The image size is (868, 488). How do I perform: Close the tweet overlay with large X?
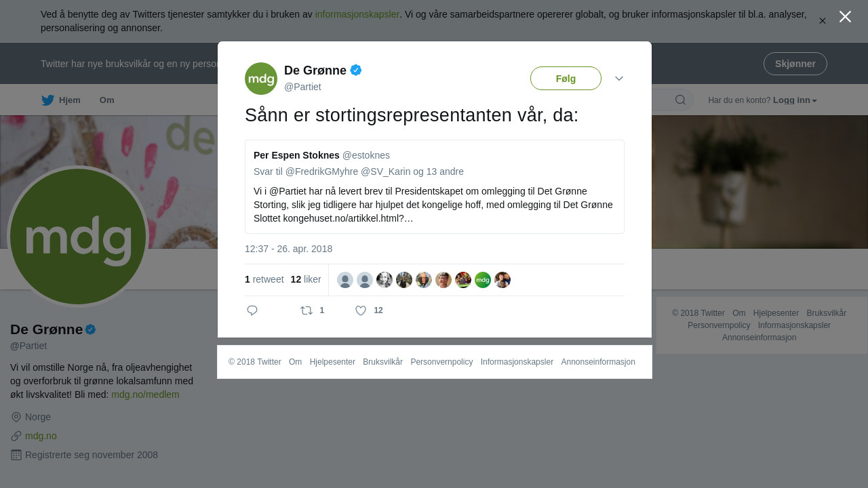845,17
